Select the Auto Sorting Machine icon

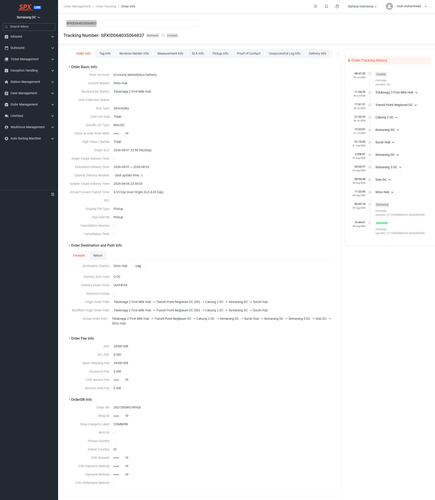(x=6, y=139)
